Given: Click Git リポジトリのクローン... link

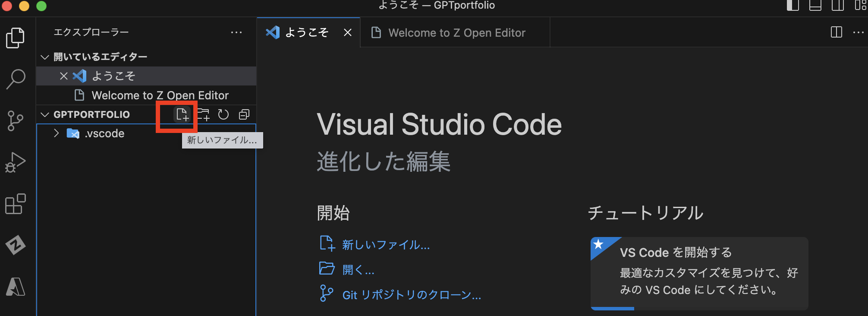Looking at the screenshot, I should [412, 295].
